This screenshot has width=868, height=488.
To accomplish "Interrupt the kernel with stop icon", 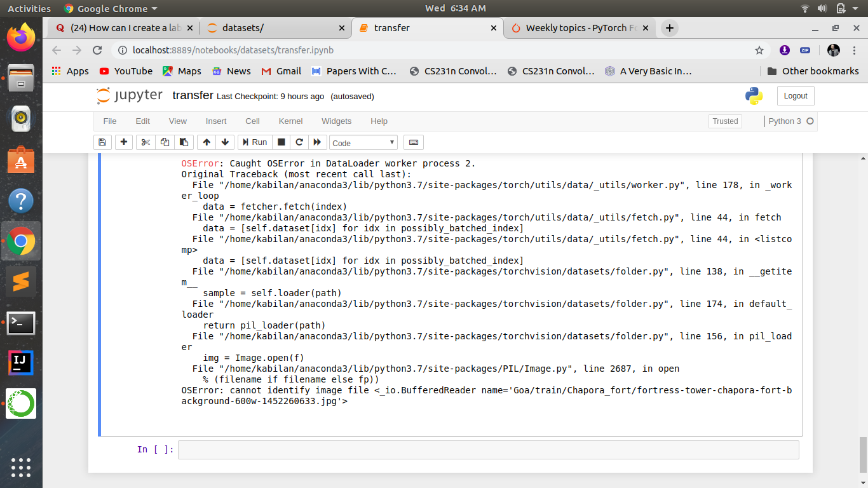I will coord(281,142).
